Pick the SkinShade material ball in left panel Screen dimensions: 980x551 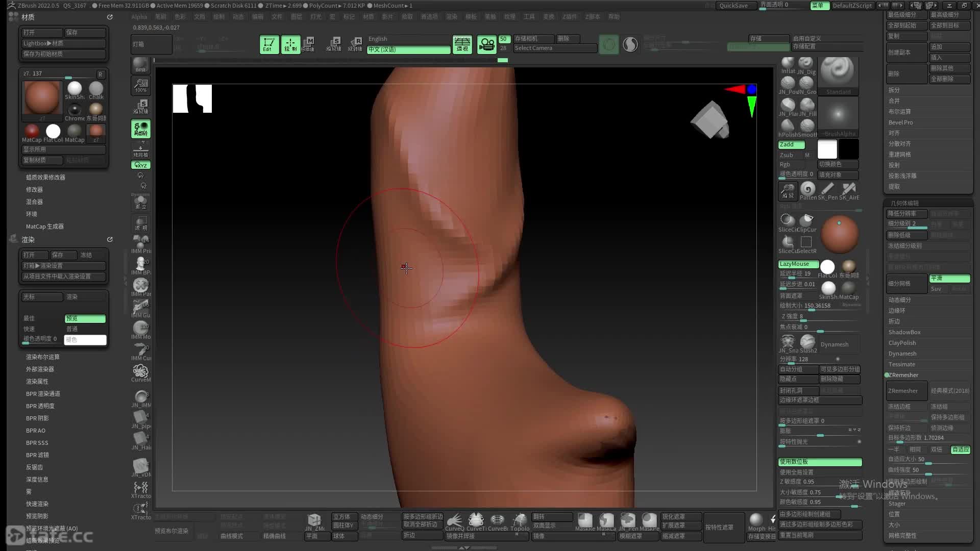point(75,90)
